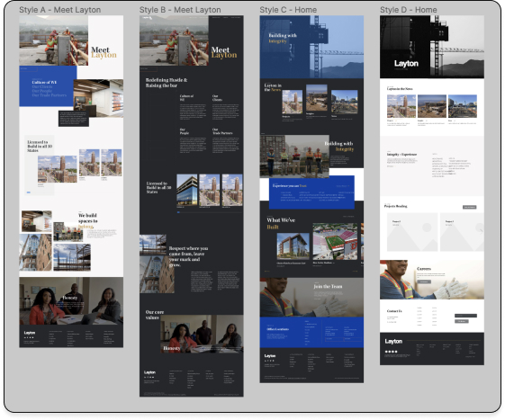This screenshot has width=505, height=420.
Task: Select the 'Style B - Meet Layton' frame label
Action: [180, 10]
